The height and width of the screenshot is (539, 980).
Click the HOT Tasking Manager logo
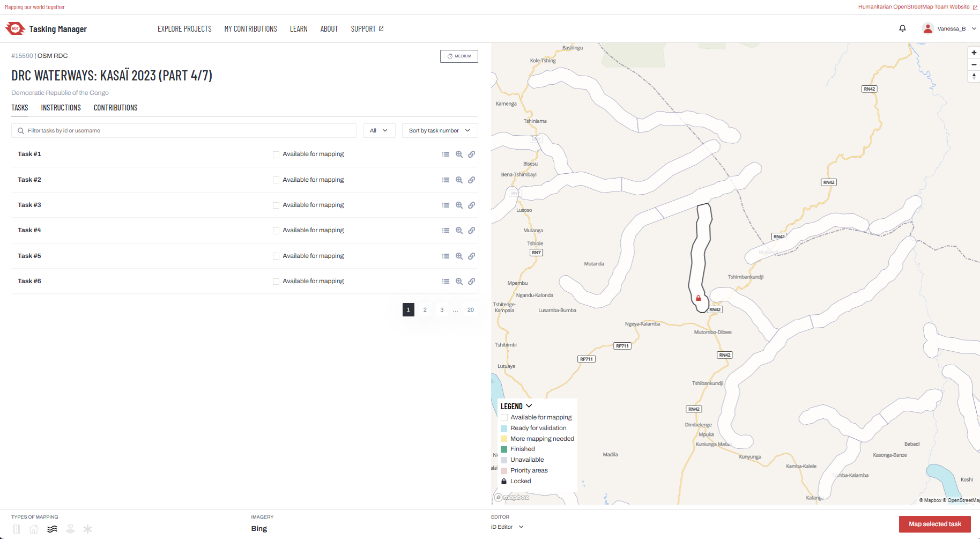coord(46,29)
